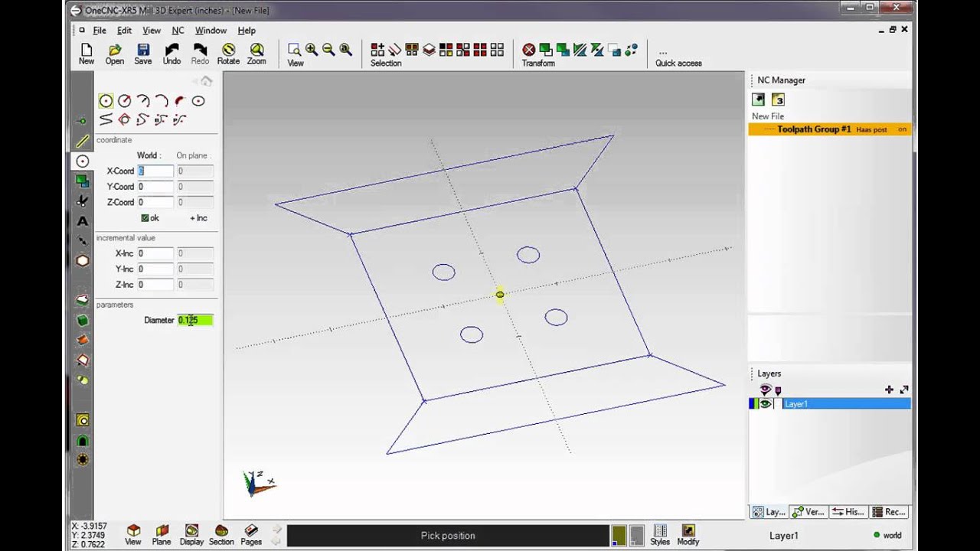Click NC Manager icon labeled 3
980x551 pixels.
pos(778,99)
